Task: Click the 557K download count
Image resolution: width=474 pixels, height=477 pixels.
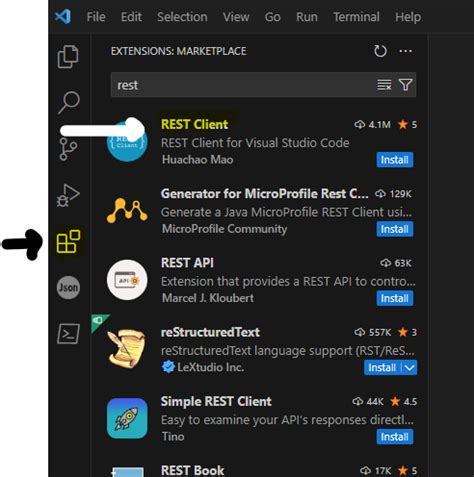Action: [372, 332]
